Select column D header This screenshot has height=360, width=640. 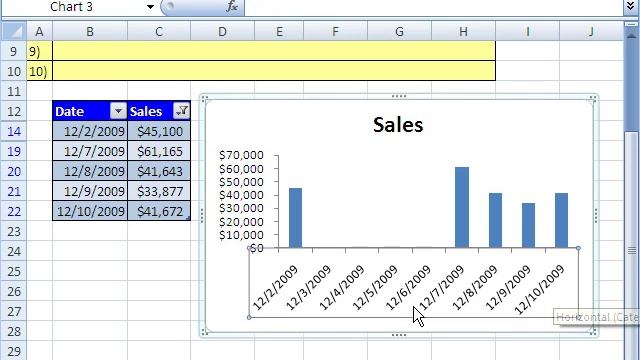(x=222, y=31)
